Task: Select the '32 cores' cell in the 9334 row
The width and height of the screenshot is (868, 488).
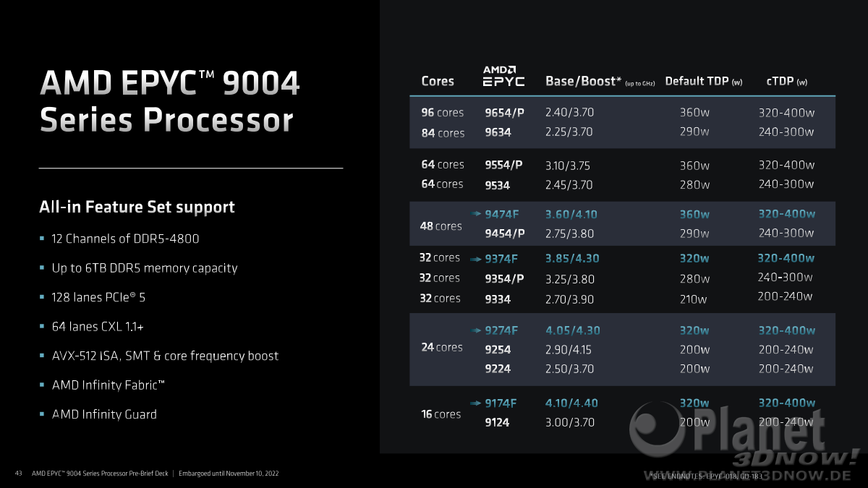Action: tap(440, 298)
